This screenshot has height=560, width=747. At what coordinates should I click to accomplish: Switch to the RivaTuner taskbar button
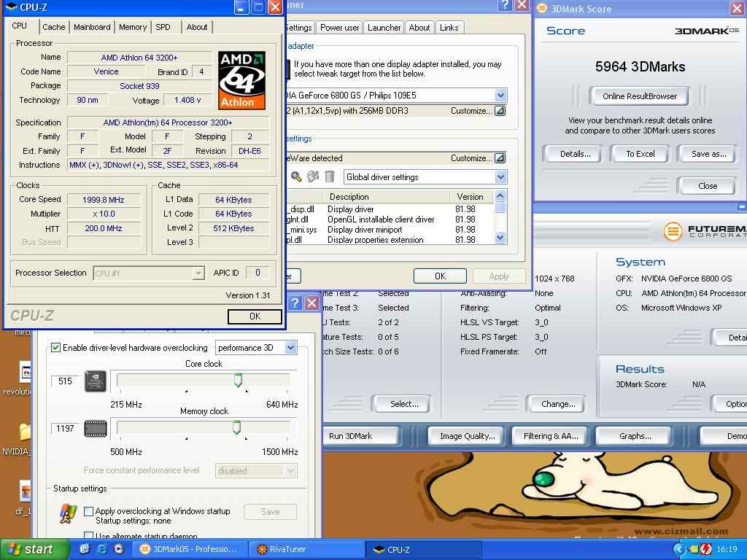point(307,549)
